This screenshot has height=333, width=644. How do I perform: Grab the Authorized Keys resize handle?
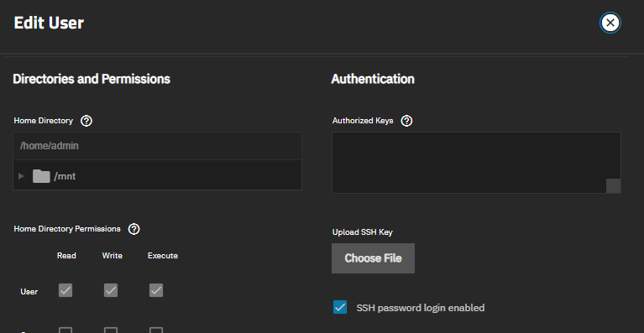tap(613, 185)
